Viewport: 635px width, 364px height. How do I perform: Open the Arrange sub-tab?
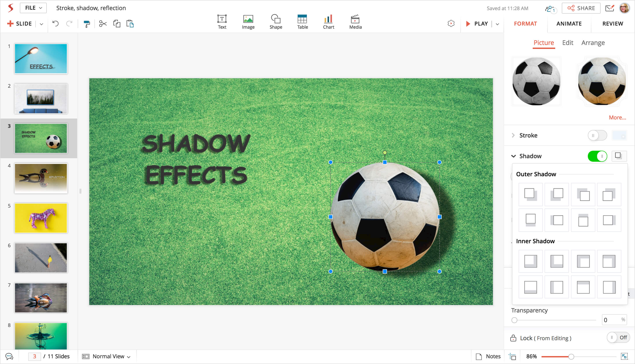click(x=593, y=43)
